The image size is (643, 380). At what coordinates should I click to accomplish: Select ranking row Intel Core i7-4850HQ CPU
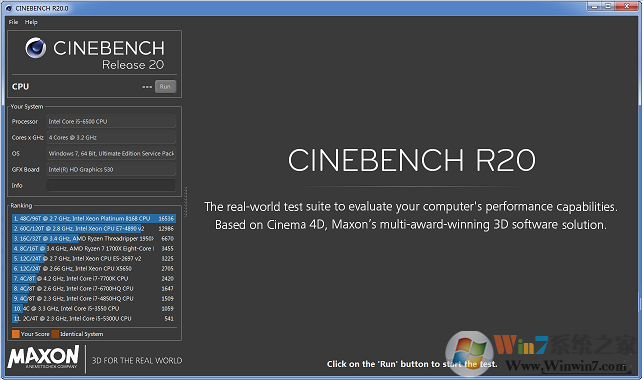[94, 298]
